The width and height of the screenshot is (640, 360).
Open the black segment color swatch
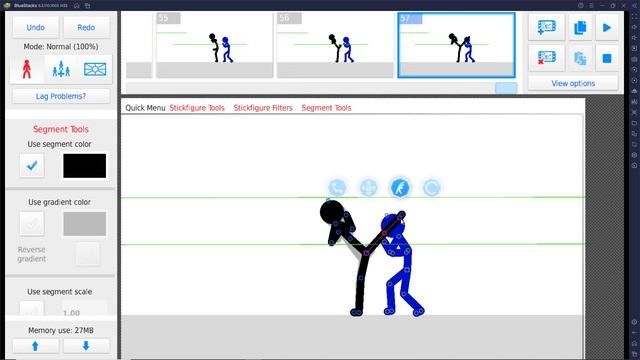coord(84,166)
